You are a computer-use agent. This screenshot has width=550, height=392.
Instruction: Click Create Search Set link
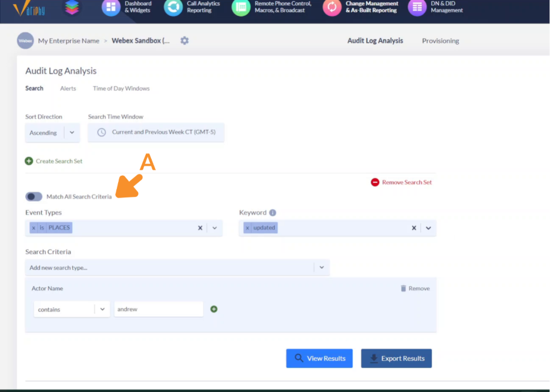pos(59,161)
